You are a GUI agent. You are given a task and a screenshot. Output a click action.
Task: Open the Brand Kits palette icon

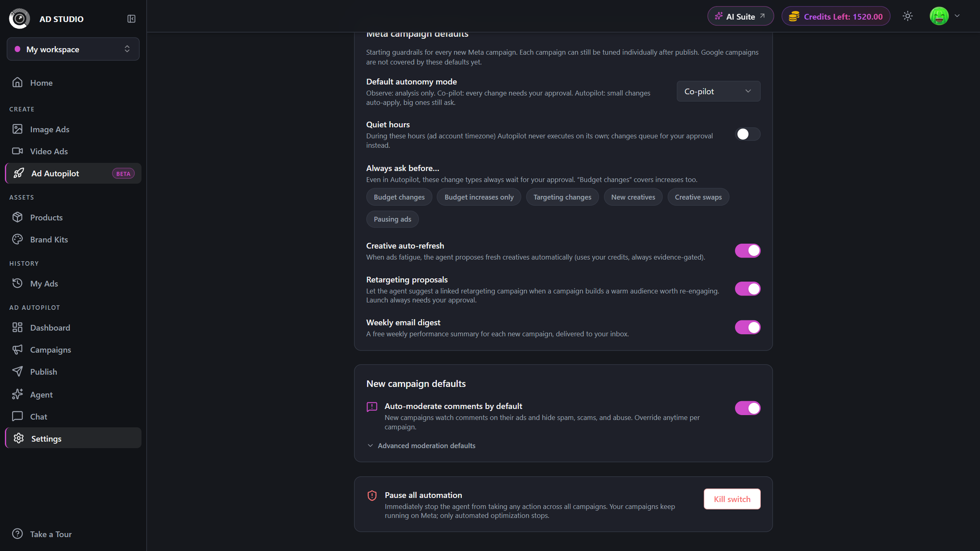pyautogui.click(x=18, y=240)
